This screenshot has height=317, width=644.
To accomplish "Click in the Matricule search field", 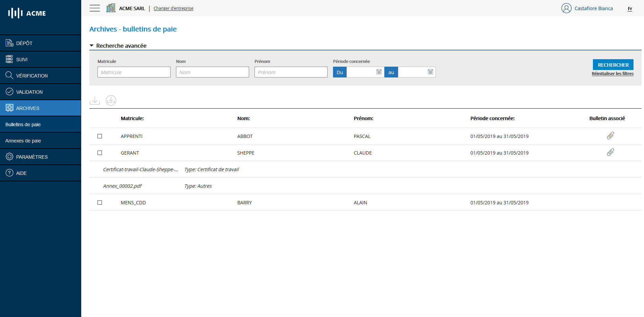I will coord(134,72).
